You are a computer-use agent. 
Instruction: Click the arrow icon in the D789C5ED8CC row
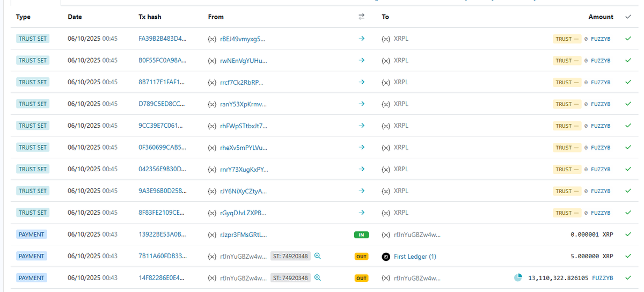coord(361,104)
